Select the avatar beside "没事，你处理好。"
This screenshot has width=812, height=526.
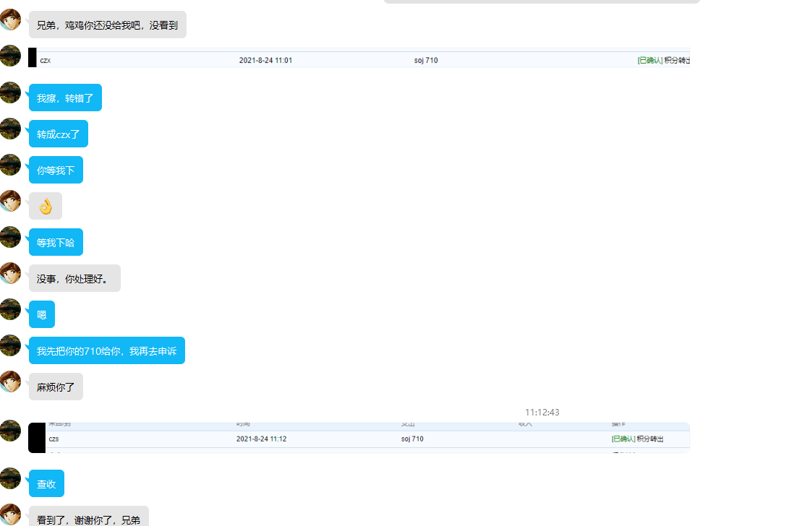tap(10, 273)
